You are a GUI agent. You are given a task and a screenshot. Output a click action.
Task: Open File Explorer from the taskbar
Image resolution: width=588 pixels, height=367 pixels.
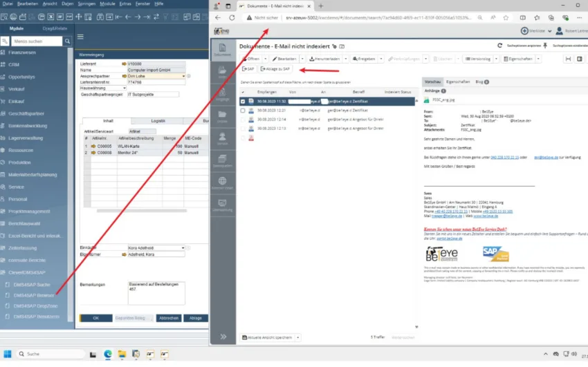pos(122,354)
